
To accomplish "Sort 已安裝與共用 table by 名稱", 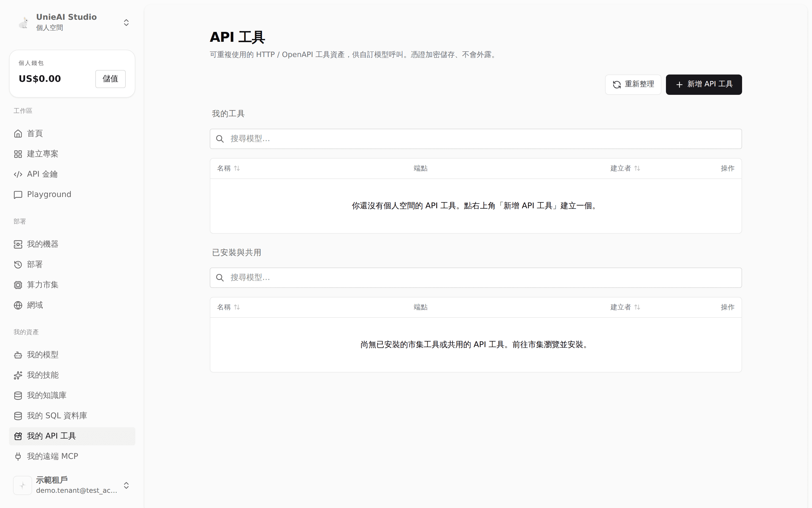I will (228, 307).
